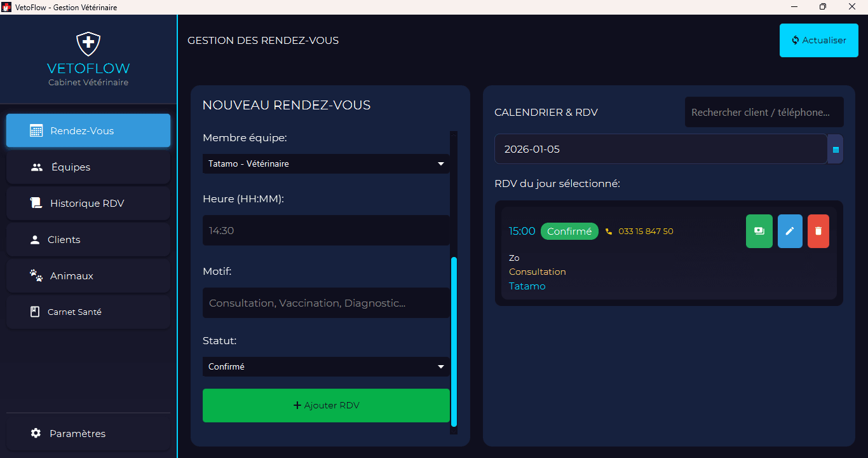
Task: Click the VetoFlow shield logo
Action: 88,43
